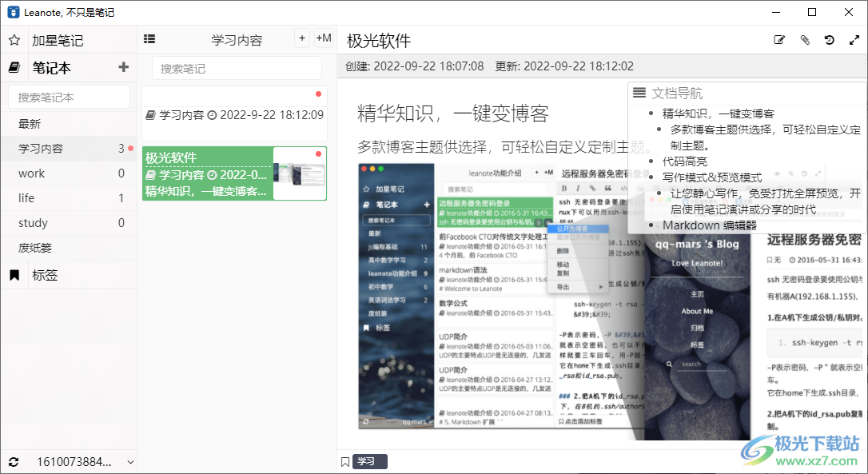Click the notebook icon beside 笔记本
Image resolution: width=868 pixels, height=474 pixels.
[x=14, y=68]
